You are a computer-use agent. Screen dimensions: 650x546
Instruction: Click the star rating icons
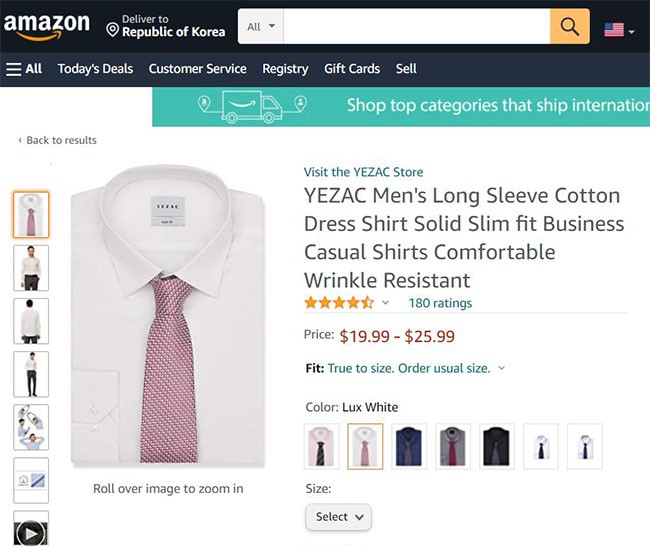click(x=340, y=303)
